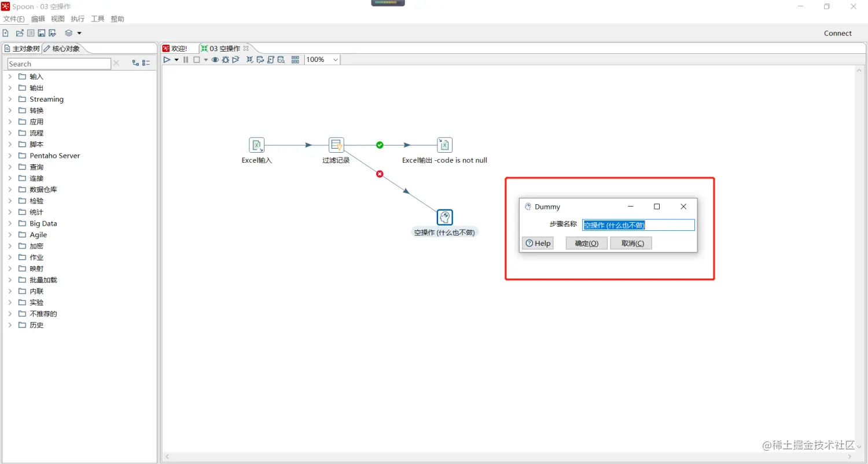The height and width of the screenshot is (464, 868).
Task: Close the 03 空操作 tab
Action: [x=246, y=49]
